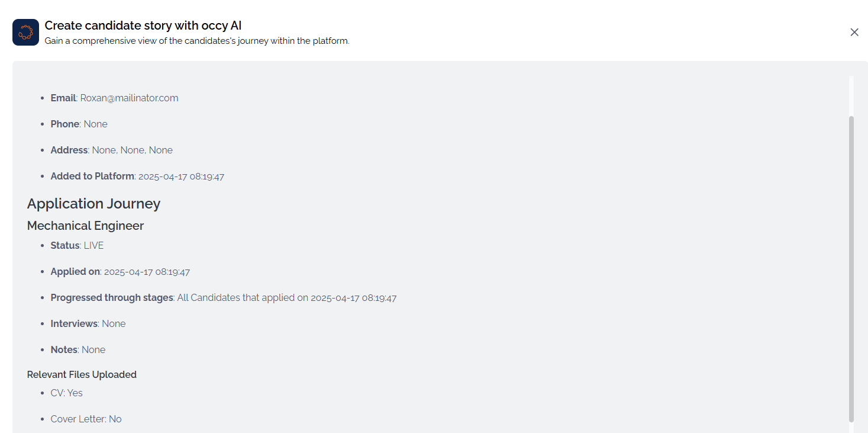
Task: Select the Mechanical Engineer heading
Action: 85,226
